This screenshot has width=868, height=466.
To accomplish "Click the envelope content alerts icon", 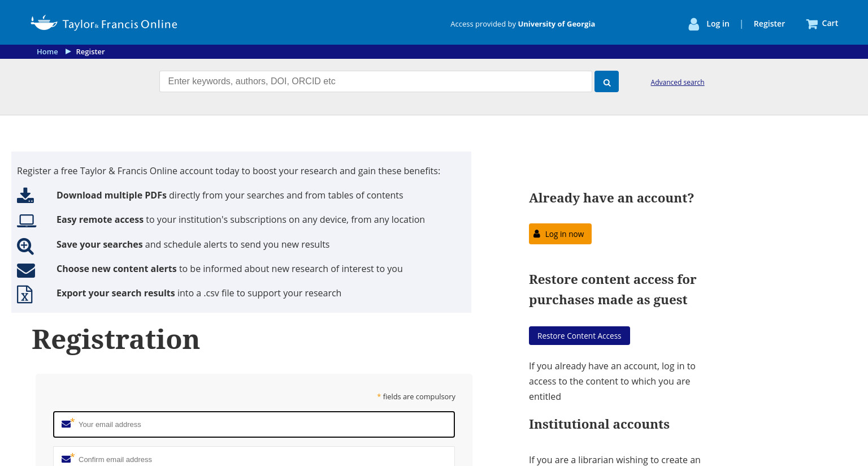I will click(x=26, y=270).
